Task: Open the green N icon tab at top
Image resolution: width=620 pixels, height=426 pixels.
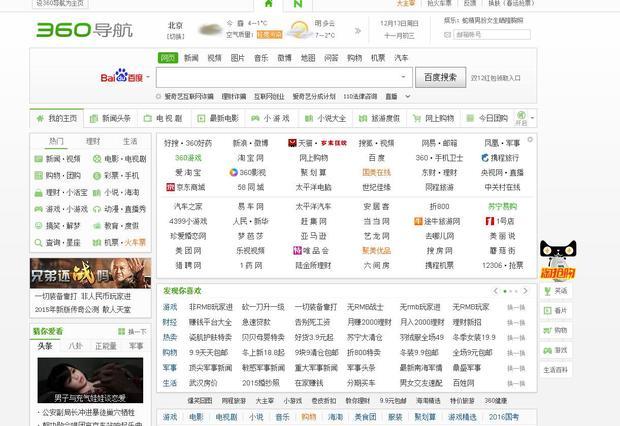Action: coord(298,4)
